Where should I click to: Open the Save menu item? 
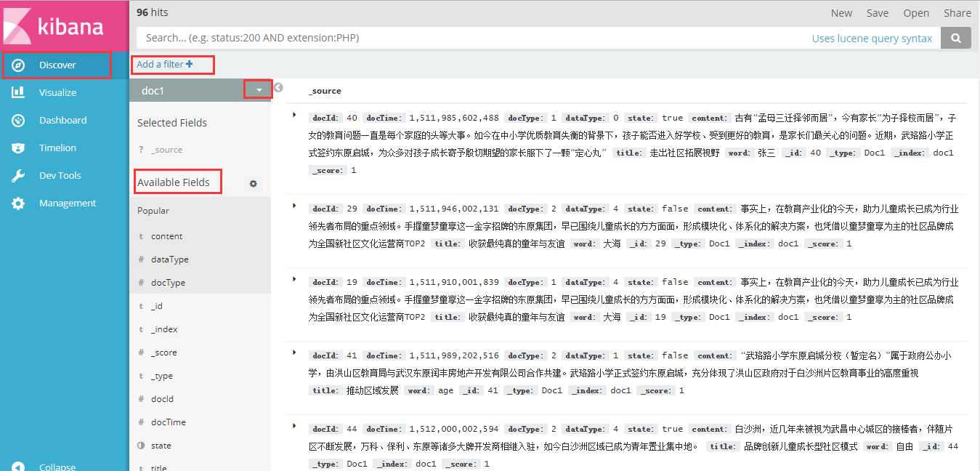tap(878, 12)
